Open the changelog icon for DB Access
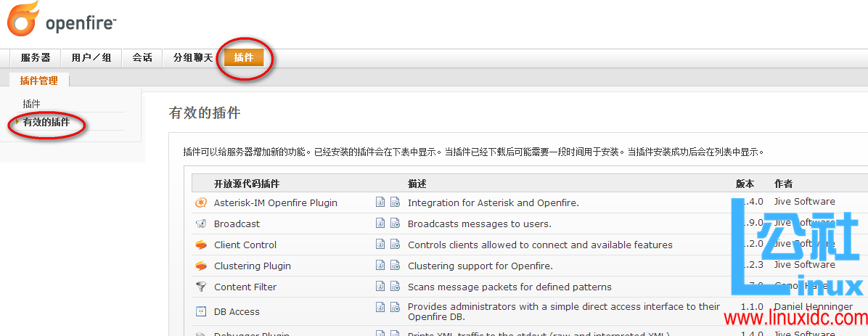The image size is (868, 336). click(395, 307)
